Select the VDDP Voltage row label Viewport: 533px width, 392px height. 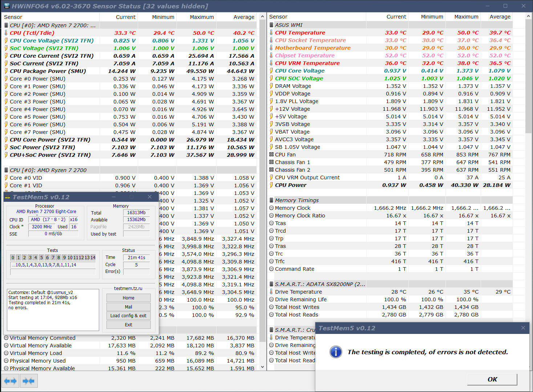click(x=292, y=94)
